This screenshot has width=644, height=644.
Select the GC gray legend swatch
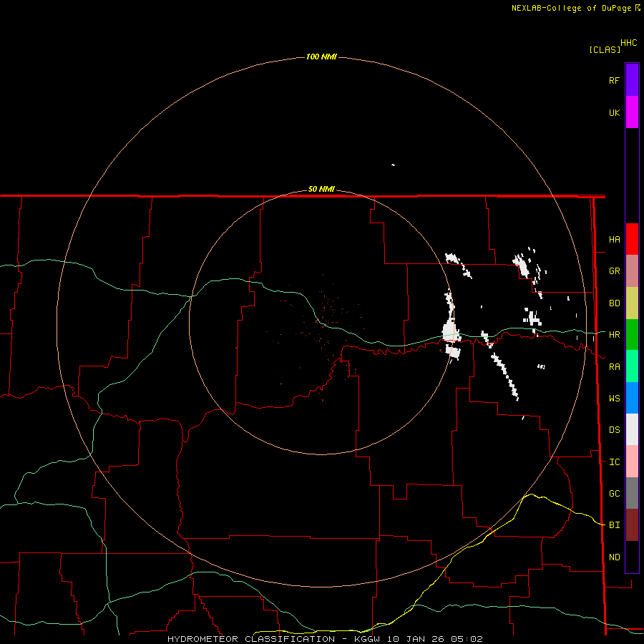632,493
